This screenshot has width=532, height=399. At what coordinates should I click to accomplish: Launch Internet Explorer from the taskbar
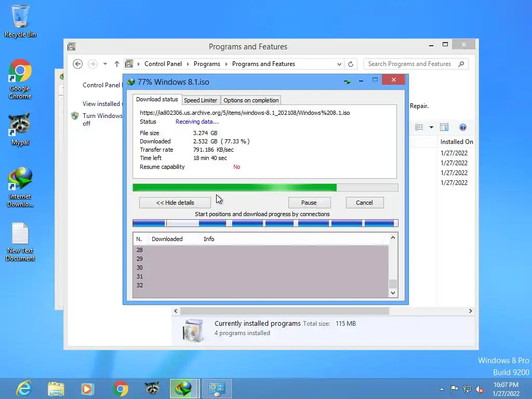[x=24, y=389]
